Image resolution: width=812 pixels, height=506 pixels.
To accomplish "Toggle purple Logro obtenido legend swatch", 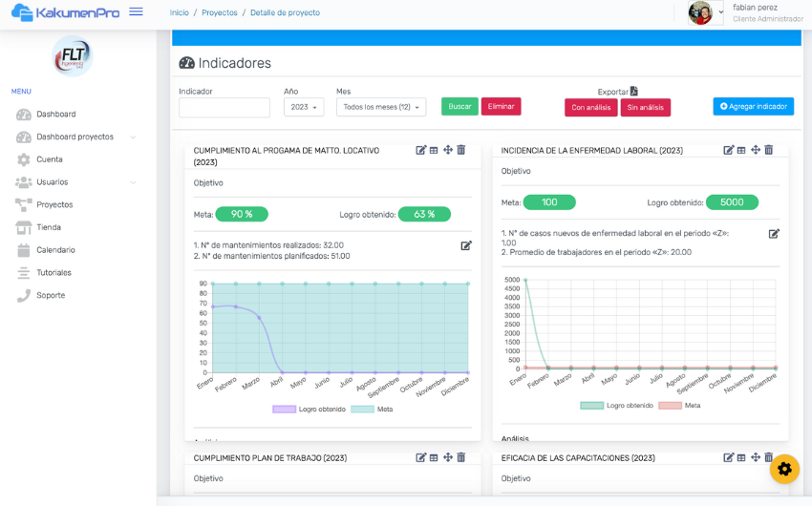I will pyautogui.click(x=284, y=410).
